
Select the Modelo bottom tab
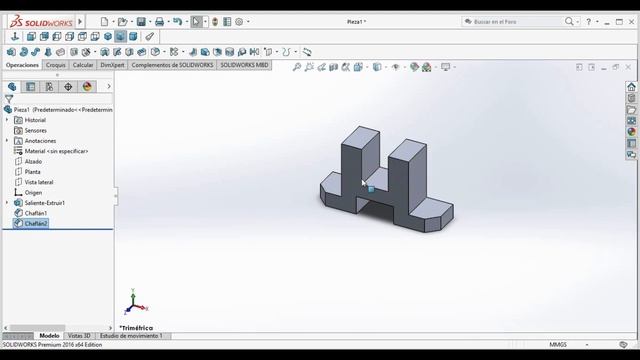pyautogui.click(x=49, y=336)
